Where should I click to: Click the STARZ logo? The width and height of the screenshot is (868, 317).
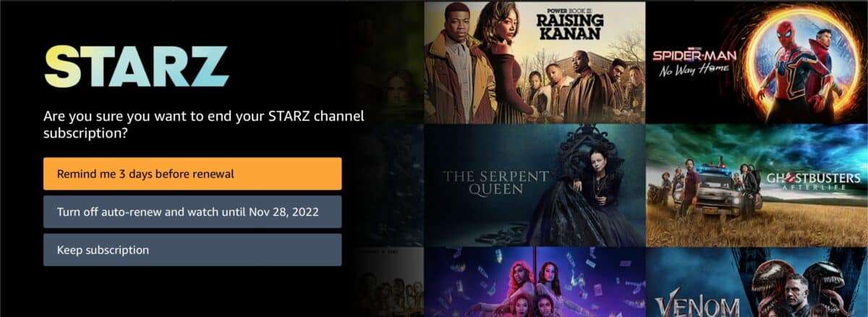[x=136, y=66]
